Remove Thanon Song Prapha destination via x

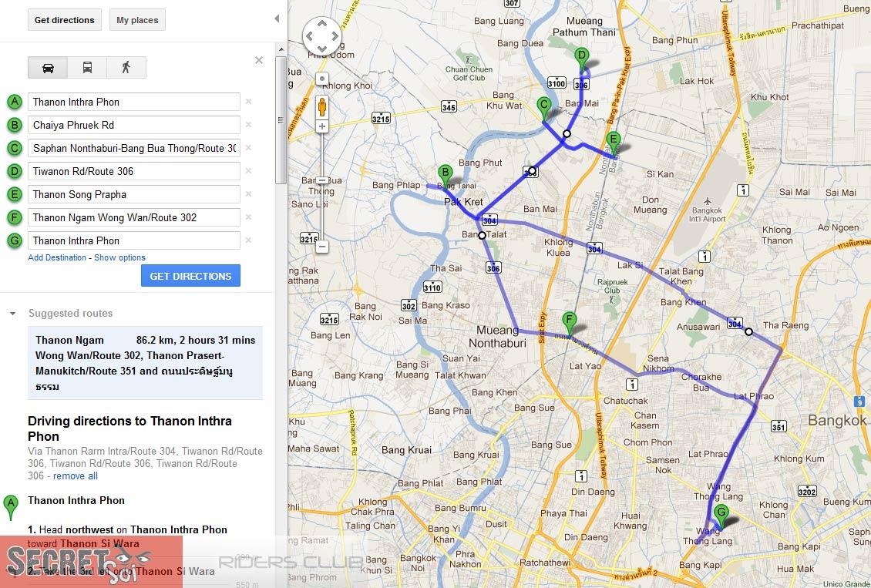[248, 193]
